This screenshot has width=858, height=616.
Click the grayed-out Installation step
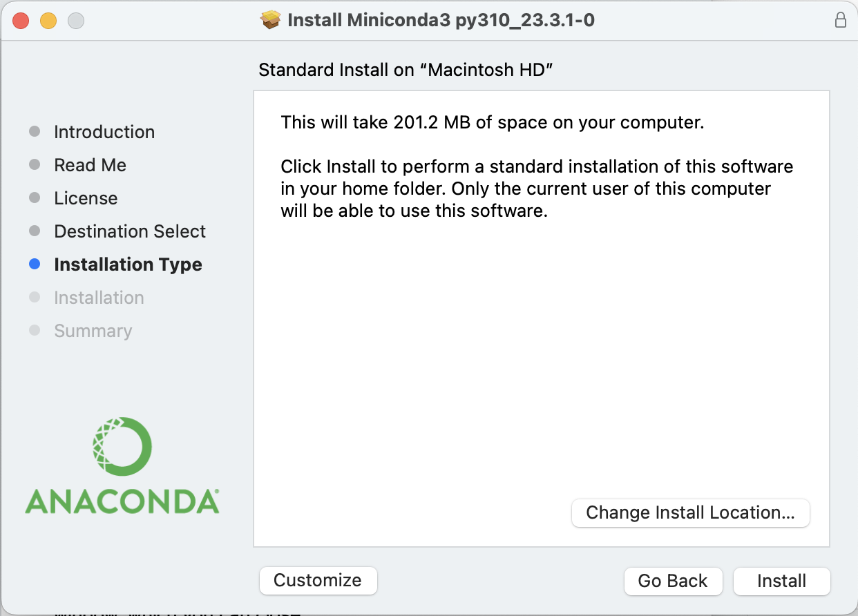[99, 297]
